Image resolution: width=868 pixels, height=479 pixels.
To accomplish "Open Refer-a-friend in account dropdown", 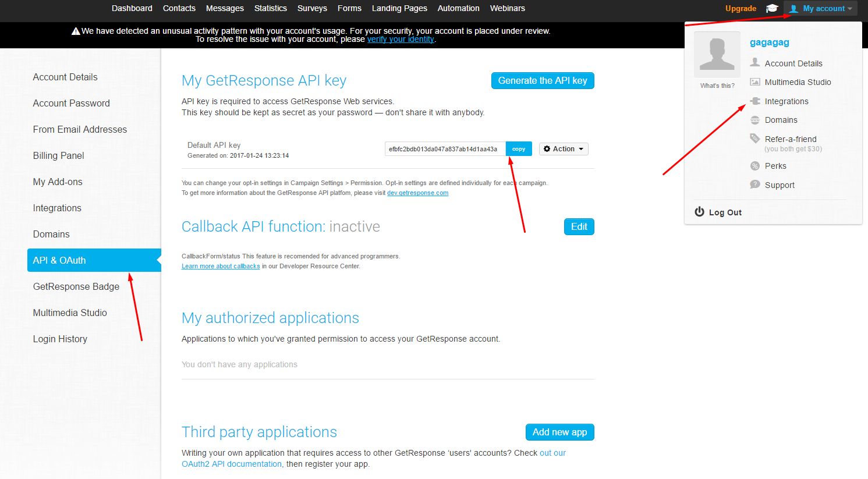I will coord(791,139).
